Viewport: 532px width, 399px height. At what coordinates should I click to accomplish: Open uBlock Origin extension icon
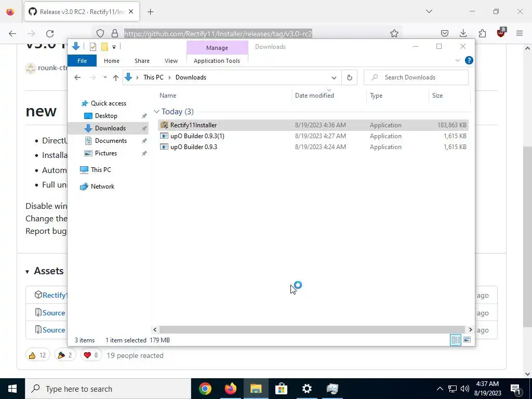pyautogui.click(x=501, y=33)
